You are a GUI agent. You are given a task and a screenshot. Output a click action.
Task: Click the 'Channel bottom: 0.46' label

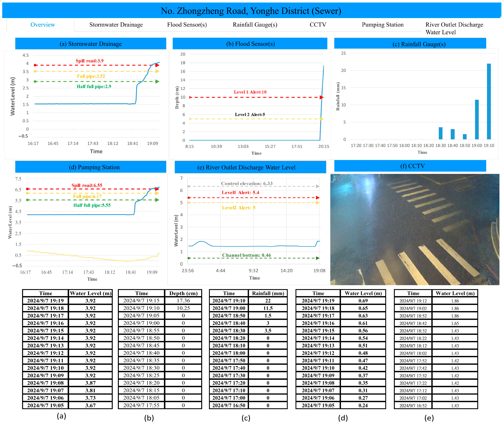click(x=246, y=255)
